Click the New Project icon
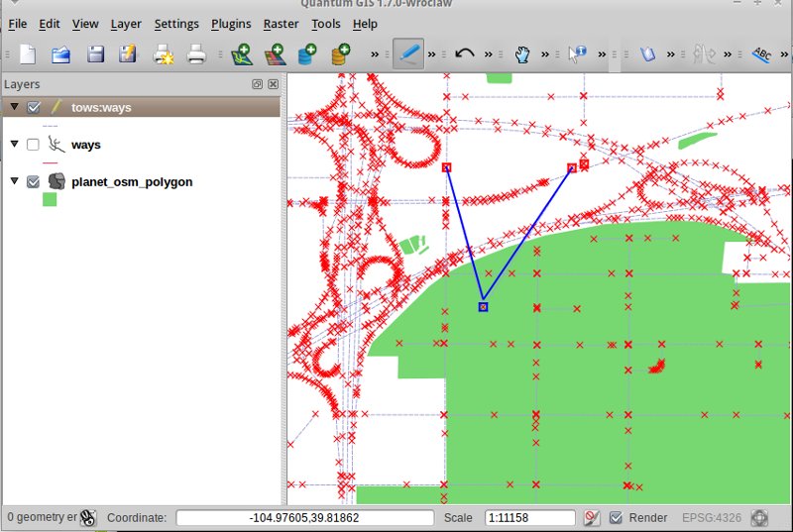Screen dimensions: 793x532 click(x=28, y=54)
